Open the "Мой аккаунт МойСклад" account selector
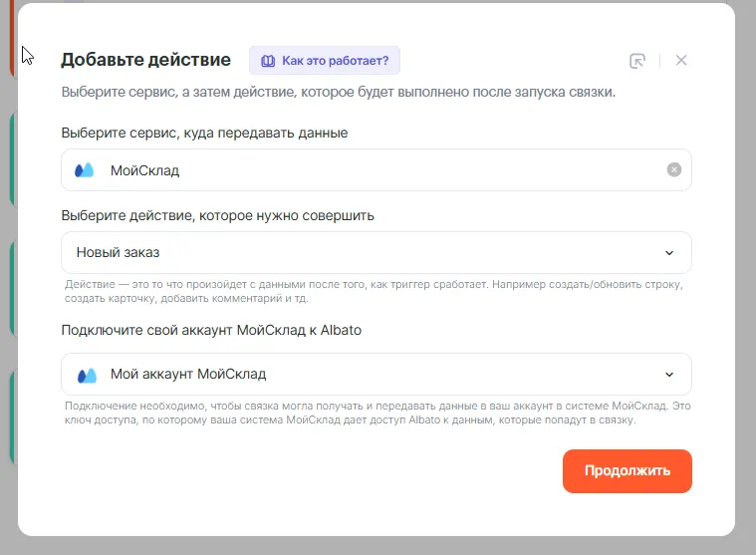The width and height of the screenshot is (756, 555). [359, 375]
